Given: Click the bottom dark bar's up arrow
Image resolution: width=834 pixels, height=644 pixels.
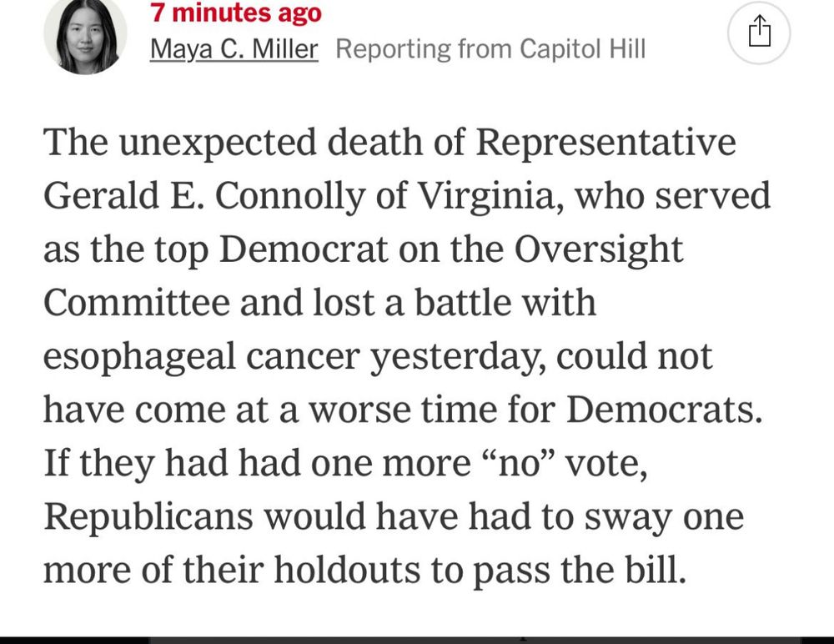Looking at the screenshot, I should (x=523, y=638).
